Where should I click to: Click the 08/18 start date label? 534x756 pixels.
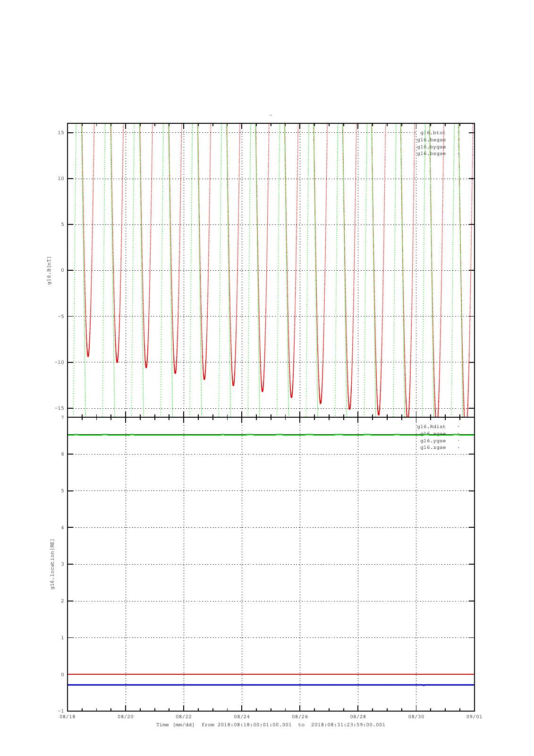coord(68,717)
